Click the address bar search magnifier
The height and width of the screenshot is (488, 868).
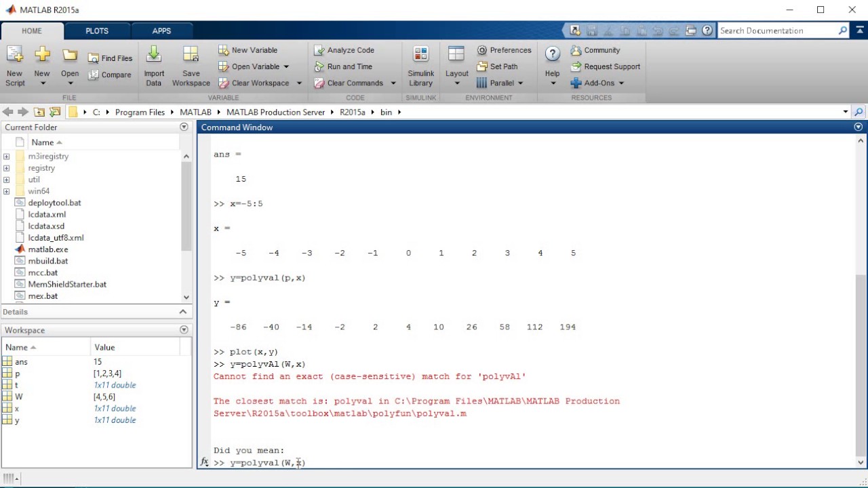tap(859, 112)
